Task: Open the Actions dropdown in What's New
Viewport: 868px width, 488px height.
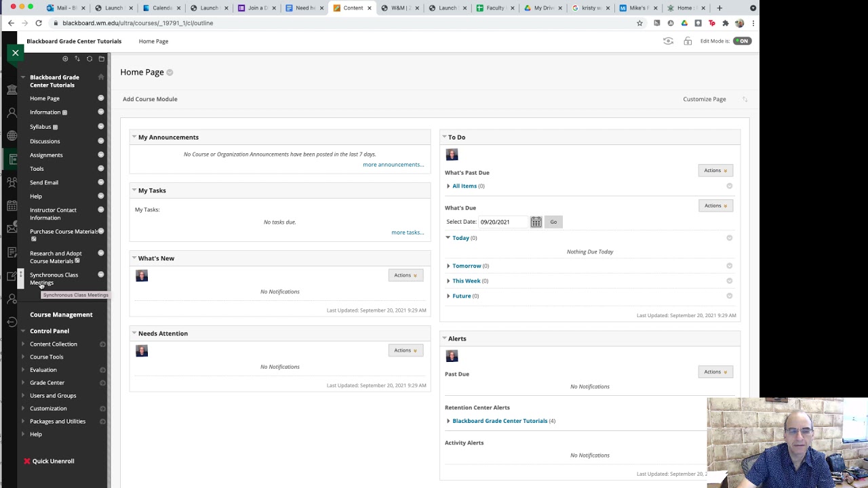Action: [x=406, y=275]
